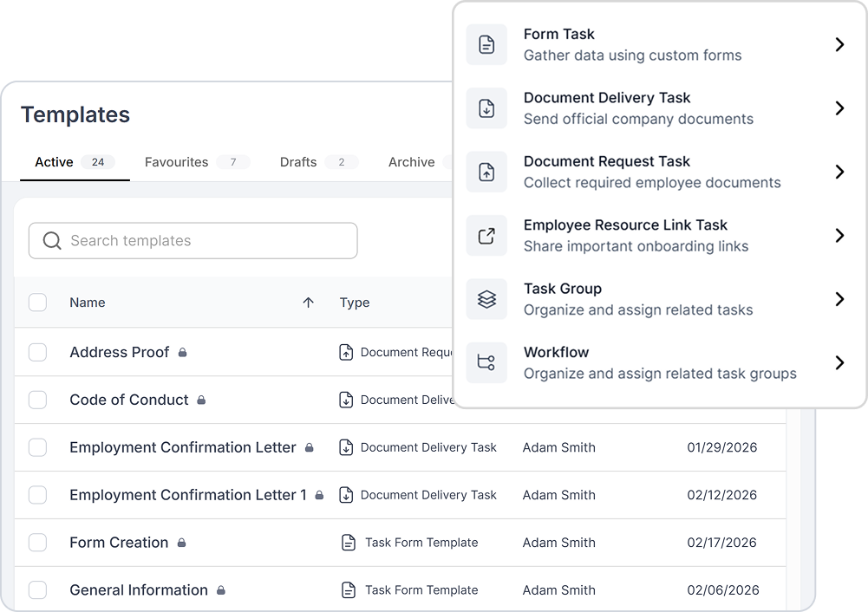Click the 24 count badge on Active
The width and height of the screenshot is (868, 612).
pos(98,162)
